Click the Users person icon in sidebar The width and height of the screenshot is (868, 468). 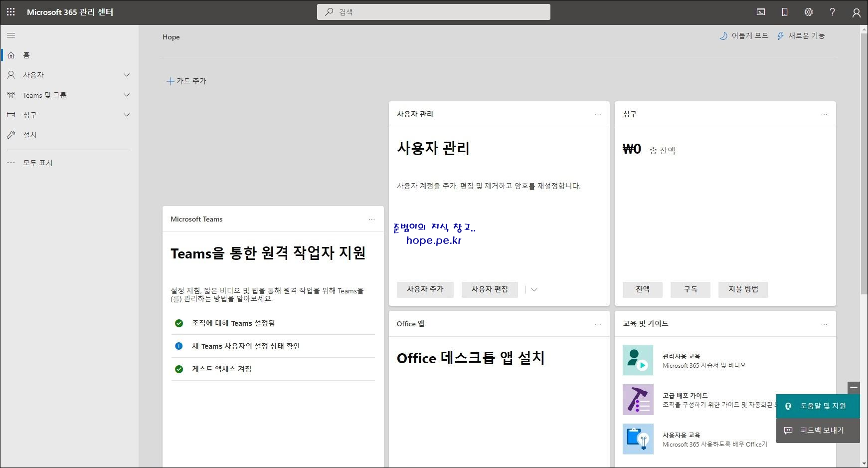pos(11,75)
